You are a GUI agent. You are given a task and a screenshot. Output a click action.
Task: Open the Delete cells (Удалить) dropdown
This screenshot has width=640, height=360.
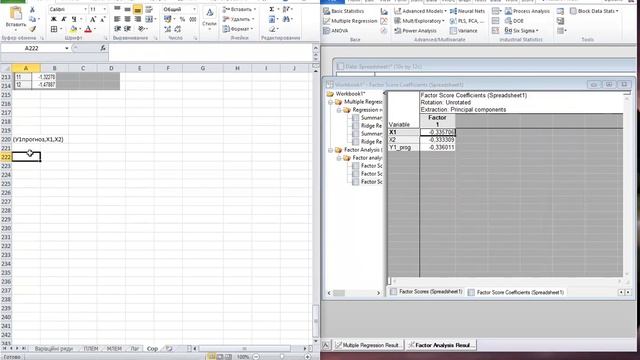[239, 19]
